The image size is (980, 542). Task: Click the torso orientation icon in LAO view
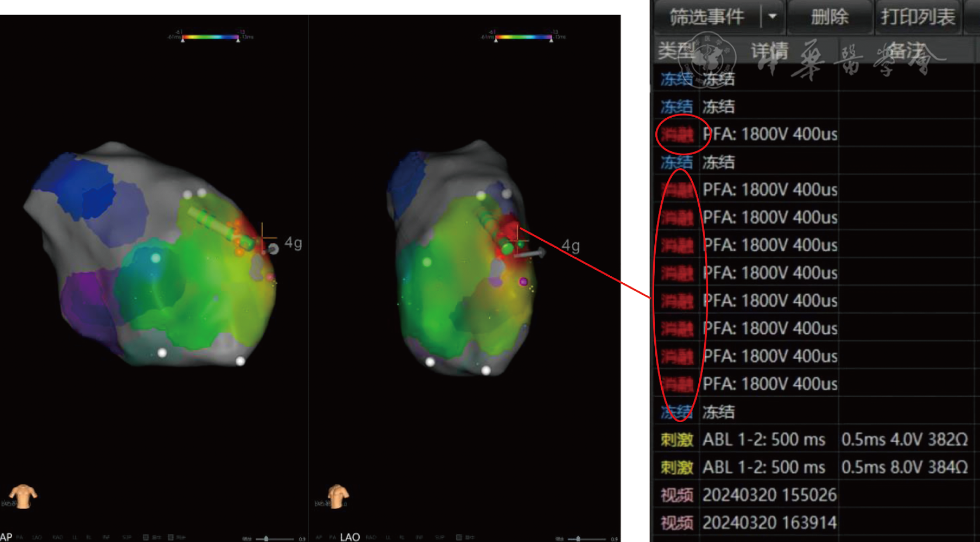click(337, 496)
